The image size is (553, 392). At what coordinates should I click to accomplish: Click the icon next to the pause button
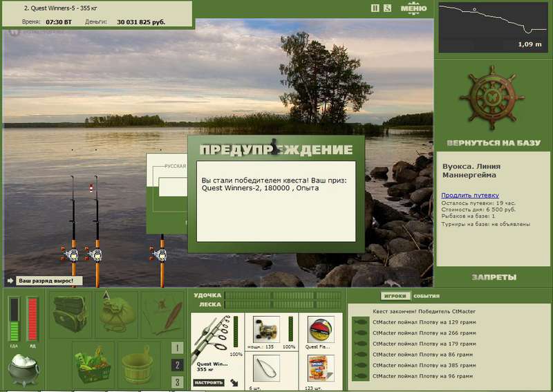click(x=387, y=8)
